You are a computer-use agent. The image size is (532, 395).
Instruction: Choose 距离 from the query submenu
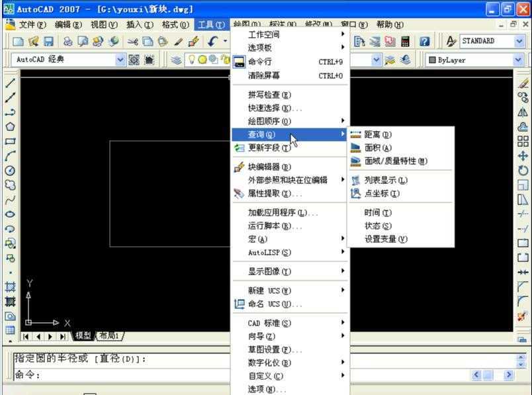tap(401, 135)
